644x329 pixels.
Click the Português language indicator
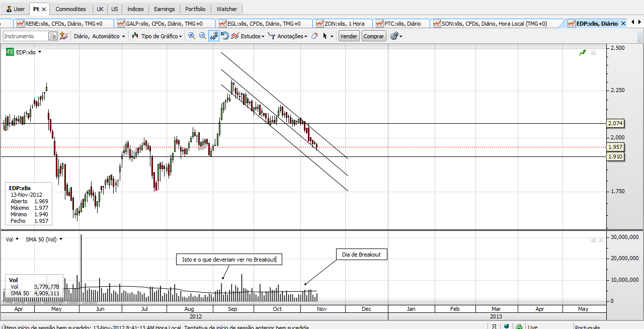588,327
